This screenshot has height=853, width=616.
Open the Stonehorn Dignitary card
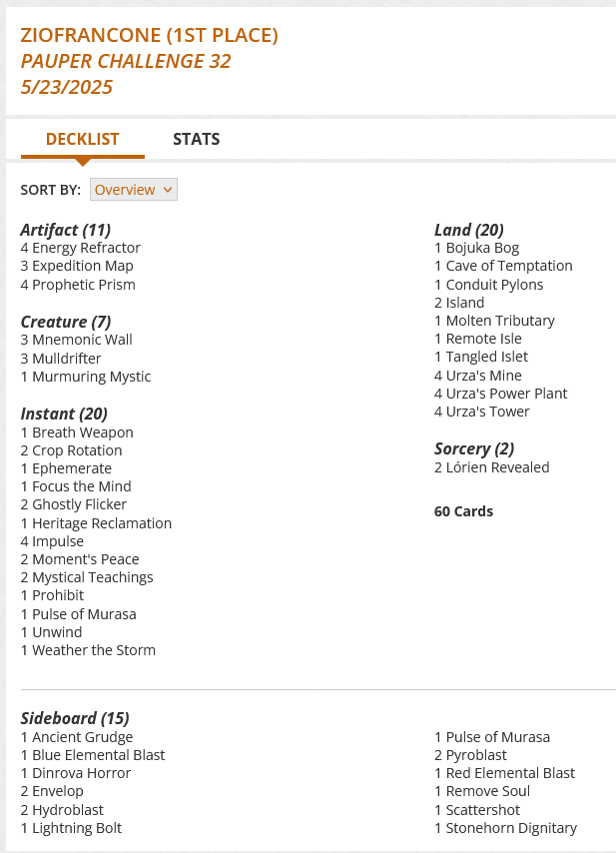click(511, 828)
